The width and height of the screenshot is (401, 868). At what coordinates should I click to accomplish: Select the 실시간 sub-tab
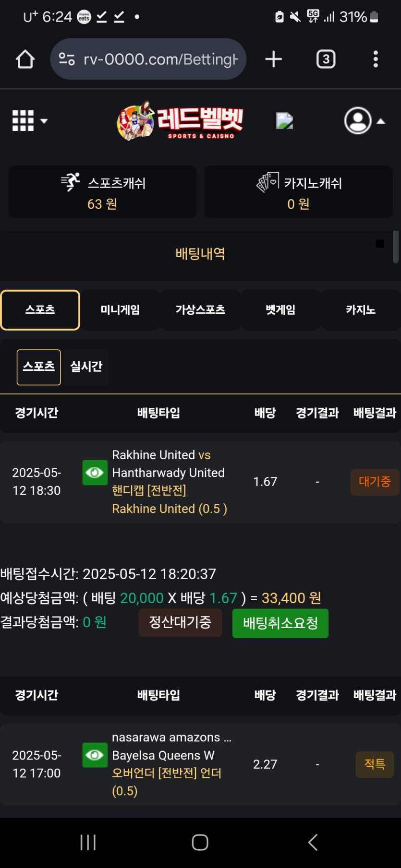(x=86, y=367)
